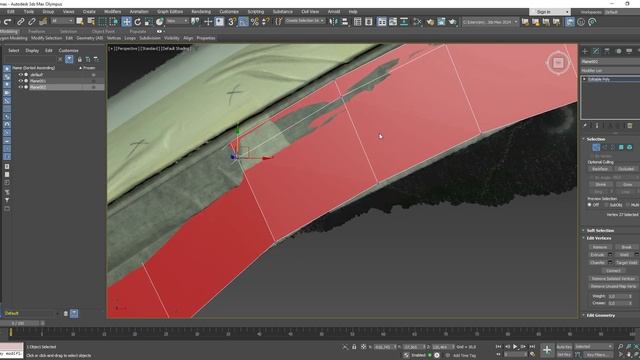
Task: Select the Element sub-object level icon
Action: [x=629, y=147]
